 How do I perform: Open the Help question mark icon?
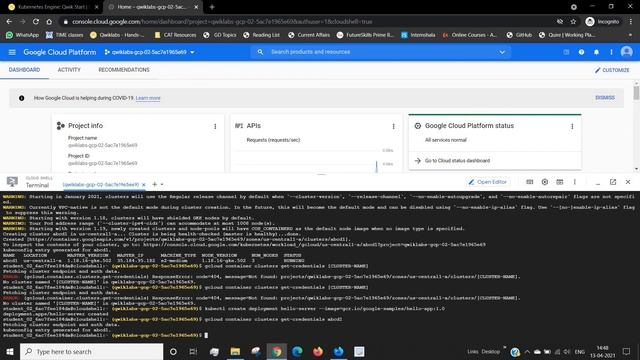(581, 52)
